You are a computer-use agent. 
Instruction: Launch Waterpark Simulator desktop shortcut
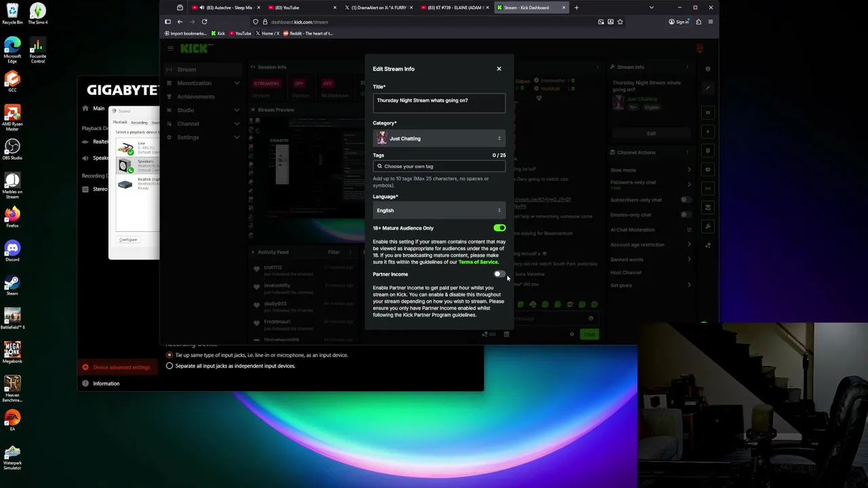point(12,457)
